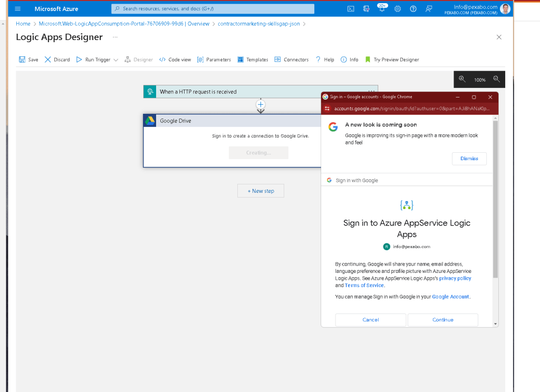Continue the Google sign-in consent
Image resolution: width=540 pixels, height=392 pixels.
point(443,320)
